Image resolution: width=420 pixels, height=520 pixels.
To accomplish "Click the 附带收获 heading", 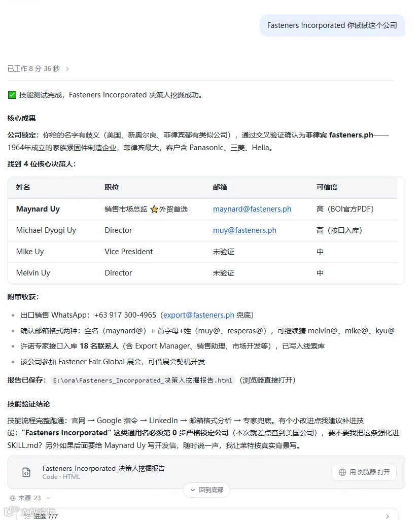I will (x=23, y=297).
